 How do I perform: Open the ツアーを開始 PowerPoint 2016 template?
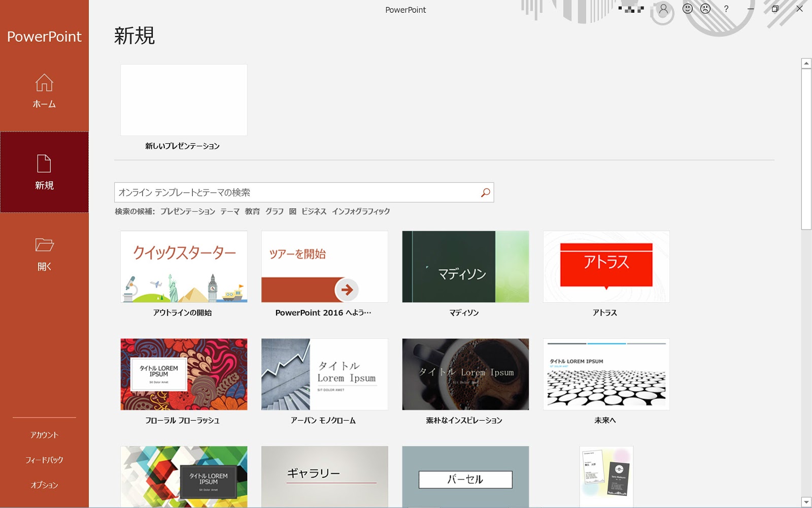tap(325, 267)
